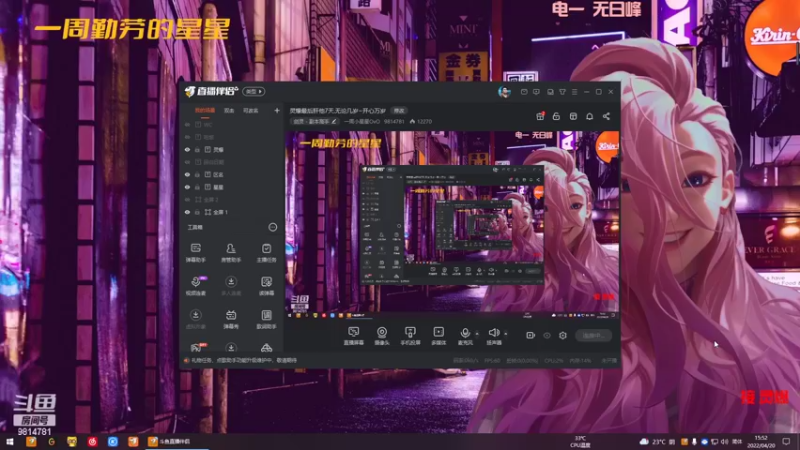Image resolution: width=800 pixels, height=450 pixels.
Task: Click the gift box icon with red dot
Action: pos(540,116)
